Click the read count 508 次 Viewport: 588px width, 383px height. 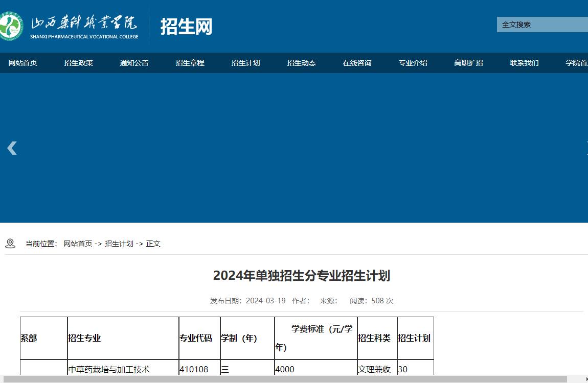(382, 301)
